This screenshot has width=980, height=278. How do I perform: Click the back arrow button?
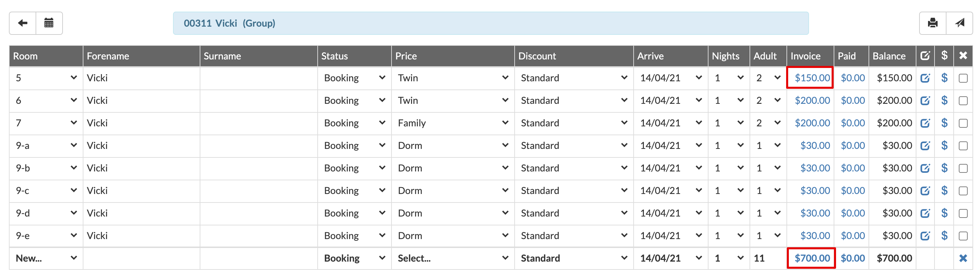23,23
